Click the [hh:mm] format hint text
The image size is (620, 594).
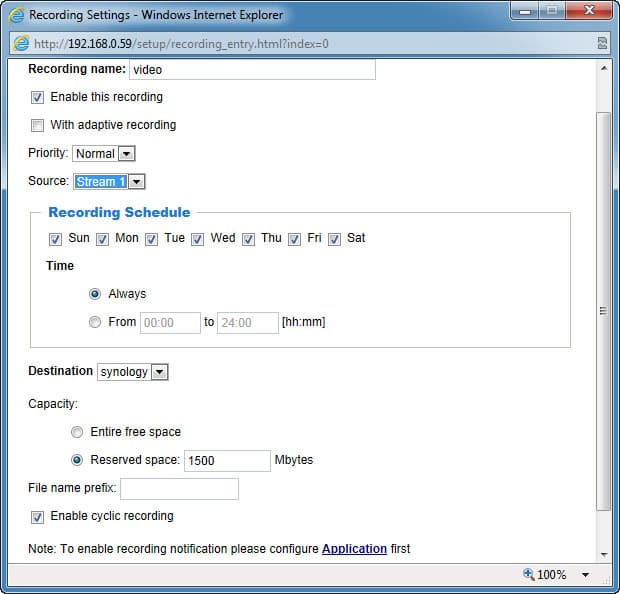[304, 322]
